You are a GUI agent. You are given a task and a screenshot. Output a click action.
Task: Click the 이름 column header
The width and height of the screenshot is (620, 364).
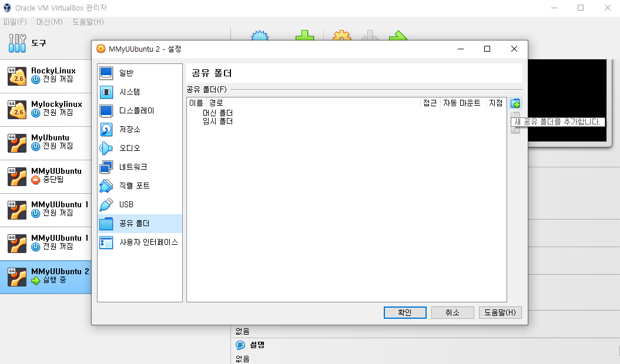(x=196, y=103)
